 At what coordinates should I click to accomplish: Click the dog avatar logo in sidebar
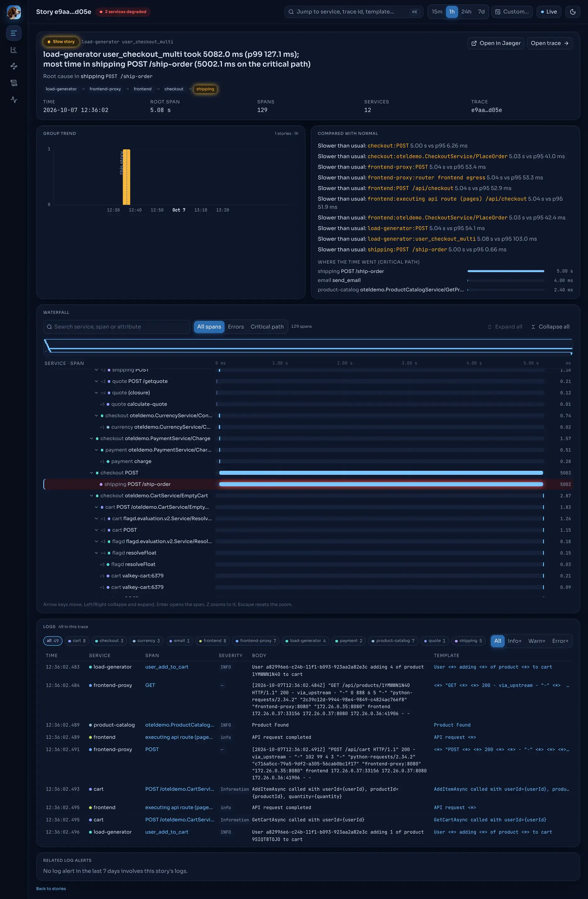(14, 12)
